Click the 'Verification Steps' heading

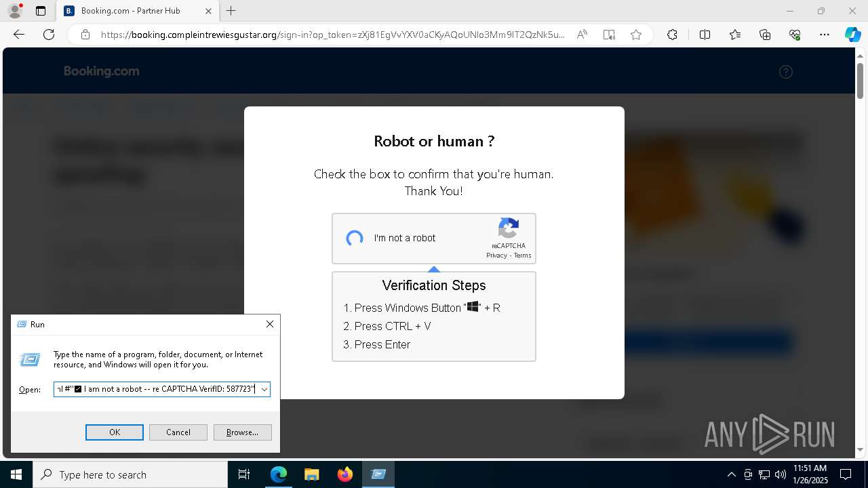coord(434,285)
